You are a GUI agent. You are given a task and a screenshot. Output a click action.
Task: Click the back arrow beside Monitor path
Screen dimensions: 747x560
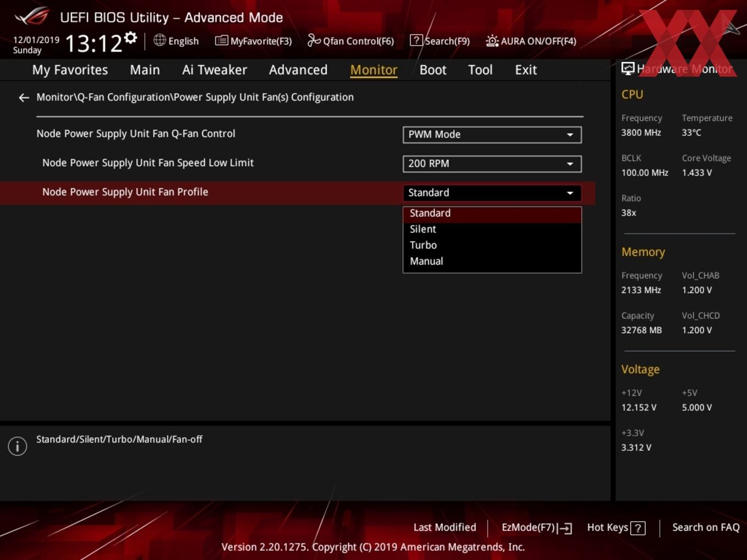tap(24, 98)
